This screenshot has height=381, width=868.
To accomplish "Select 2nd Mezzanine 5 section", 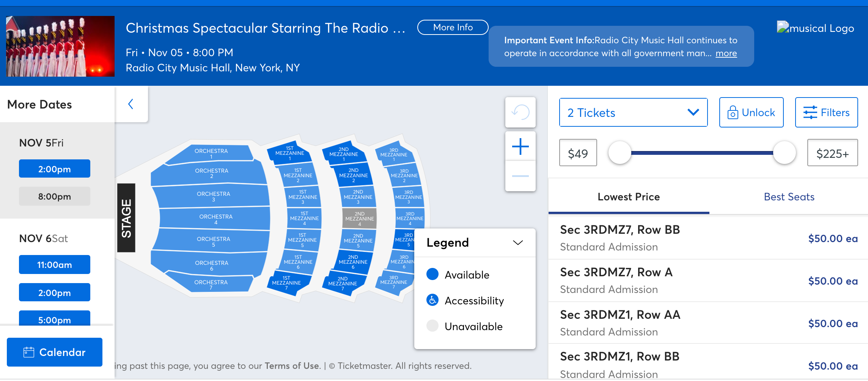I will click(358, 241).
